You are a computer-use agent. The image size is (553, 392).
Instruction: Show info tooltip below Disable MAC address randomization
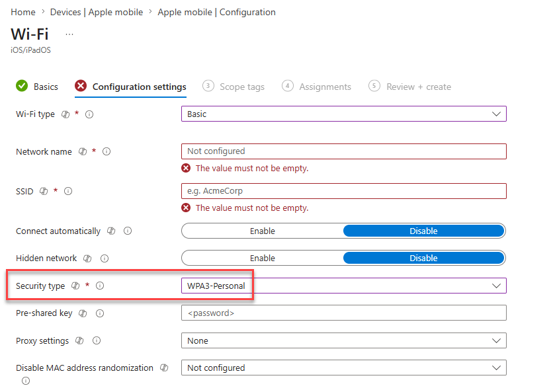(26, 381)
